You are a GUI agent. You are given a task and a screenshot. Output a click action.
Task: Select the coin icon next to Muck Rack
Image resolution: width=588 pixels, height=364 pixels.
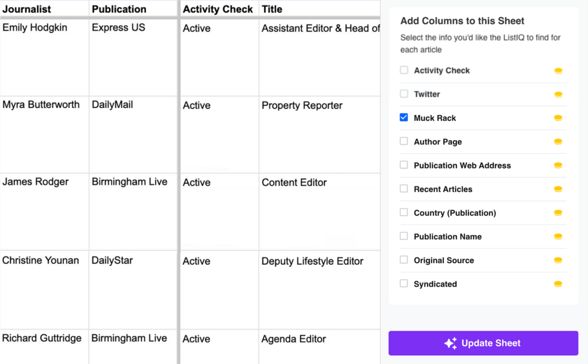coord(558,118)
